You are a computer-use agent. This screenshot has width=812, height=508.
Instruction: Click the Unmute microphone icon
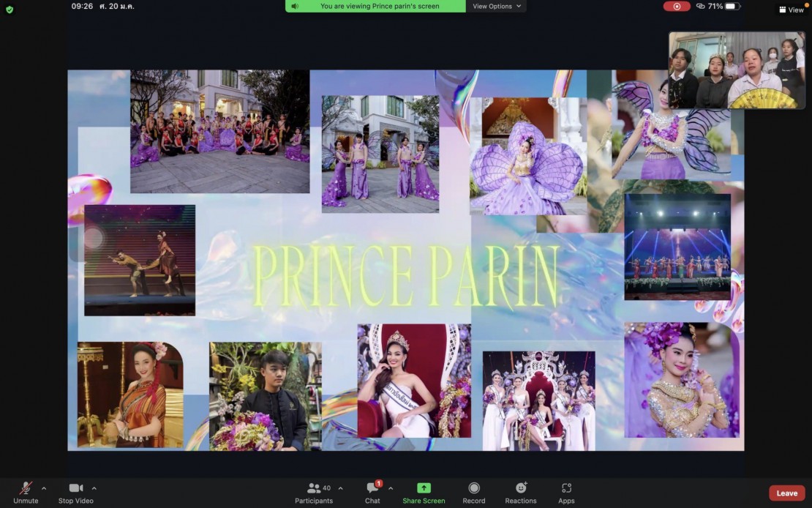pos(26,488)
